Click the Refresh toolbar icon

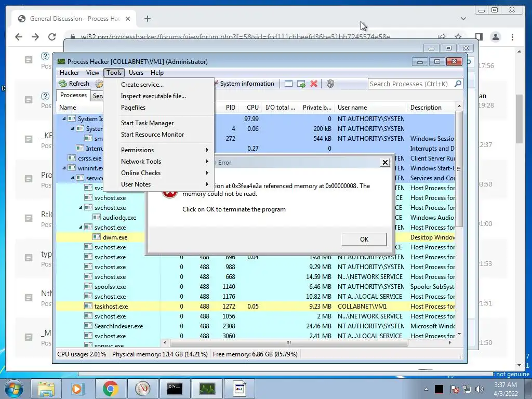[63, 84]
